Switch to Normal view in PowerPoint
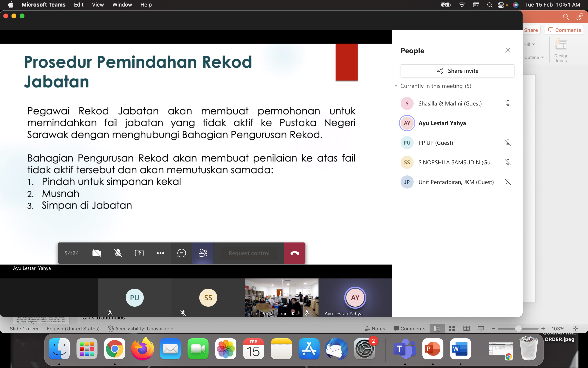588x368 pixels. point(437,329)
